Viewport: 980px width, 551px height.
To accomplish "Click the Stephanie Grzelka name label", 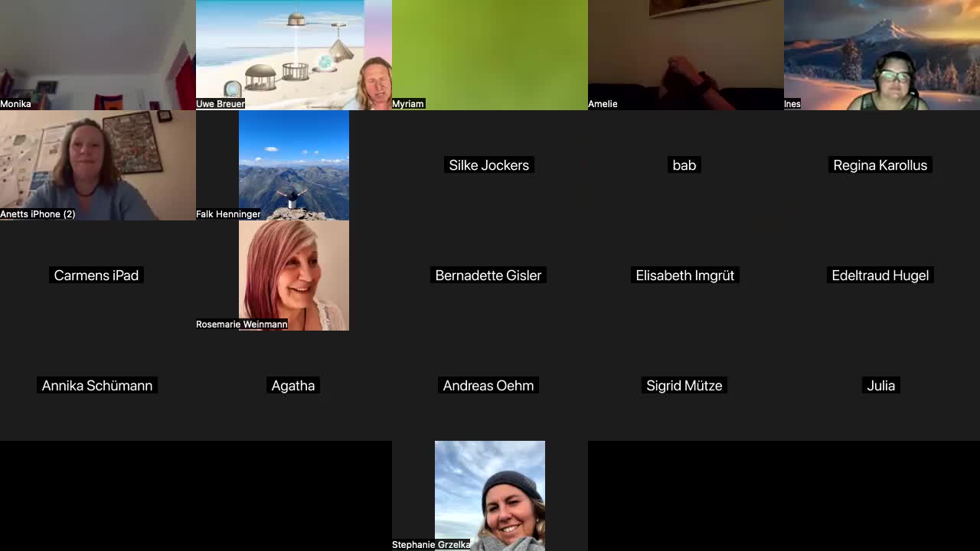I will [x=431, y=545].
